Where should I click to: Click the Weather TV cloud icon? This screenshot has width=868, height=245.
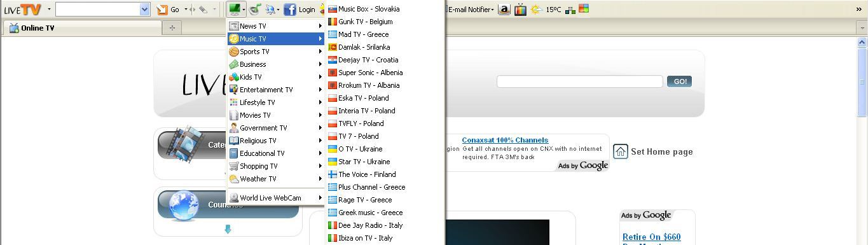pos(234,179)
